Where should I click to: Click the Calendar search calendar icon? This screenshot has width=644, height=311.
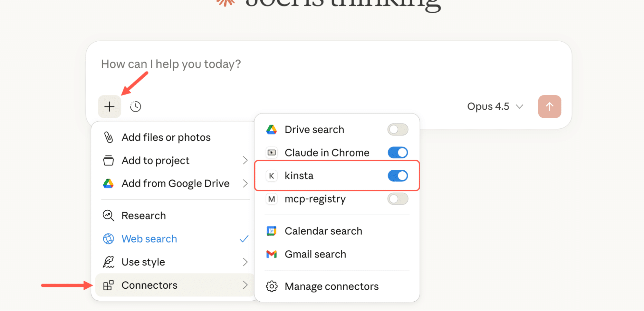(272, 231)
